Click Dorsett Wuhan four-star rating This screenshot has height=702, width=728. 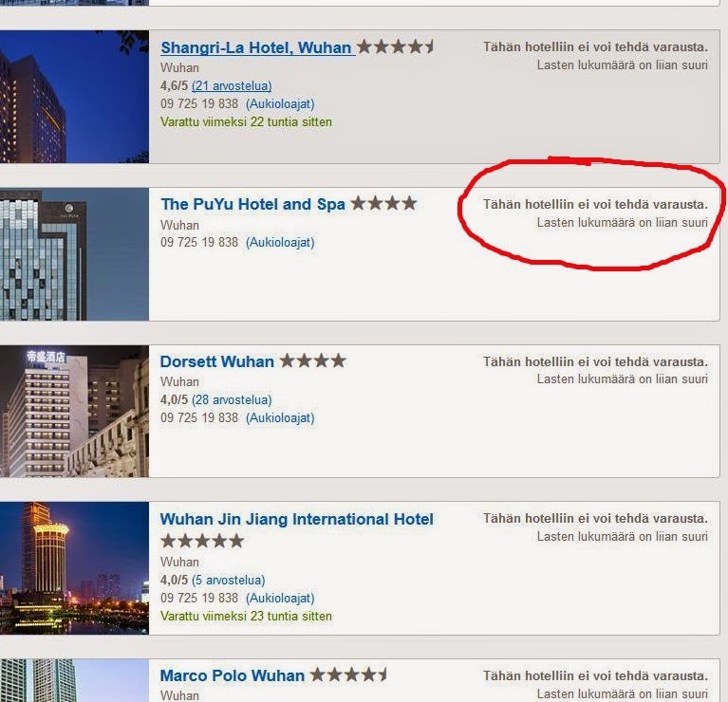tap(313, 360)
